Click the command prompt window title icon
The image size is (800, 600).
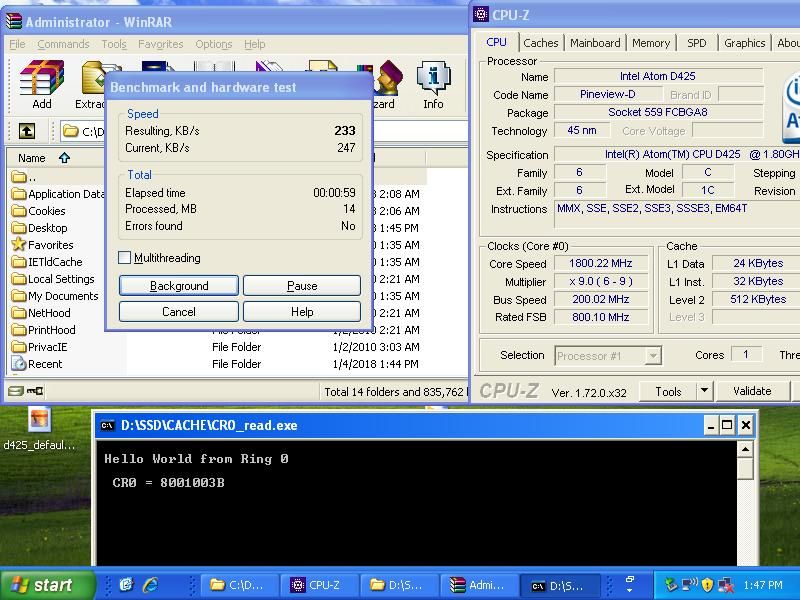coord(108,426)
